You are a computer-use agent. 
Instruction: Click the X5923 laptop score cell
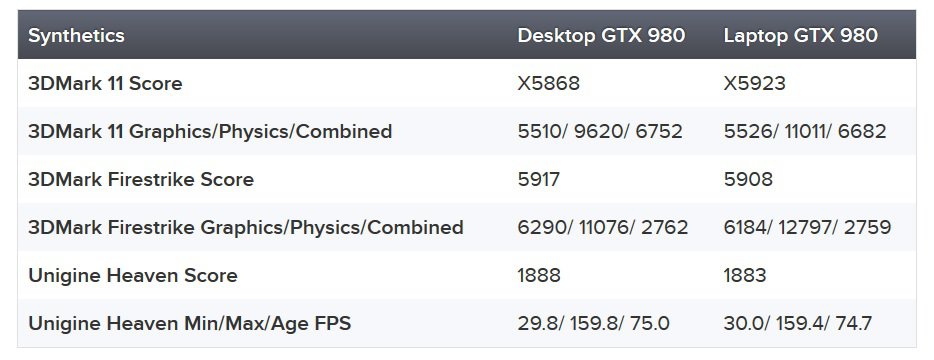[x=755, y=83]
